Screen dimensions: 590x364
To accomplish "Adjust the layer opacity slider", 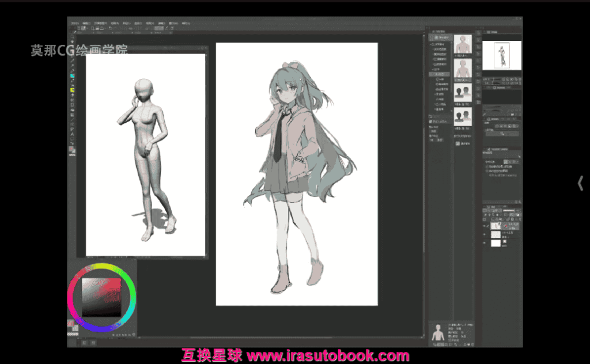I will pyautogui.click(x=509, y=211).
